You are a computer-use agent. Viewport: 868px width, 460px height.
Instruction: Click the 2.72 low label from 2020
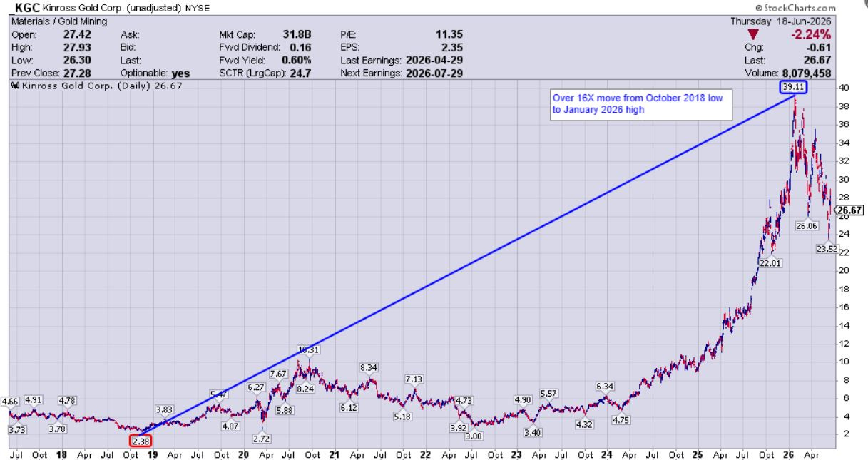(261, 439)
